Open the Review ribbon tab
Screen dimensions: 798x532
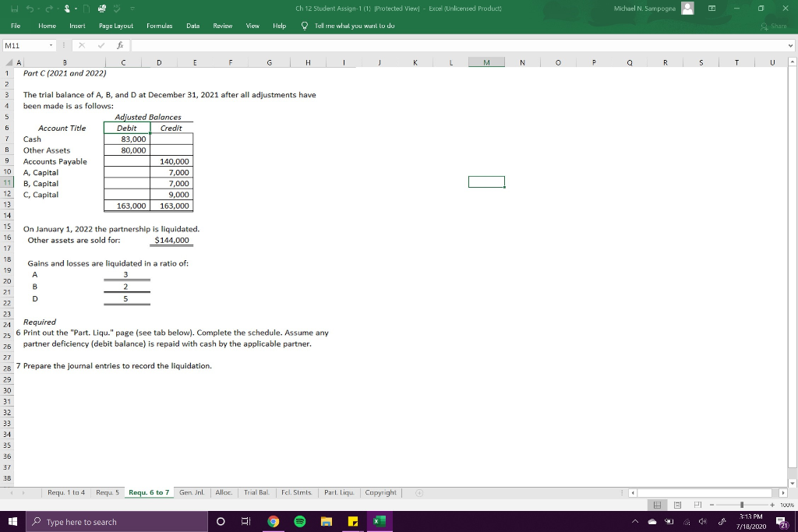coord(222,26)
